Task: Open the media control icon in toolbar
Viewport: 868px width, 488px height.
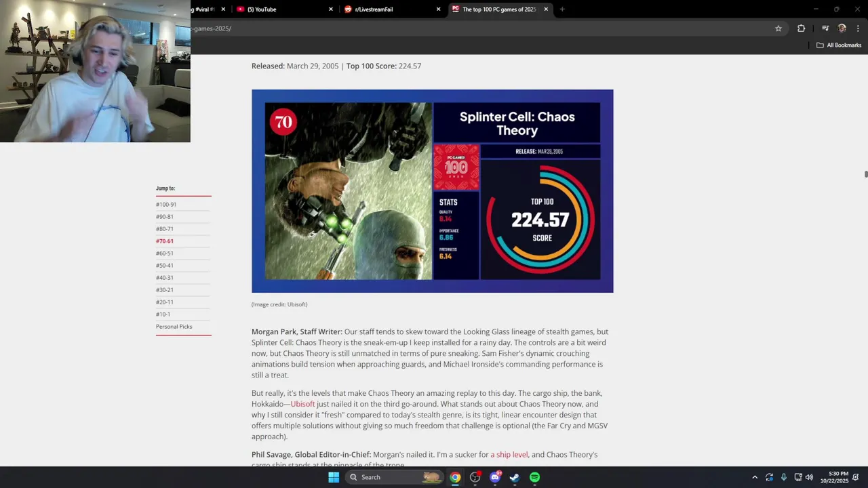Action: click(x=825, y=28)
